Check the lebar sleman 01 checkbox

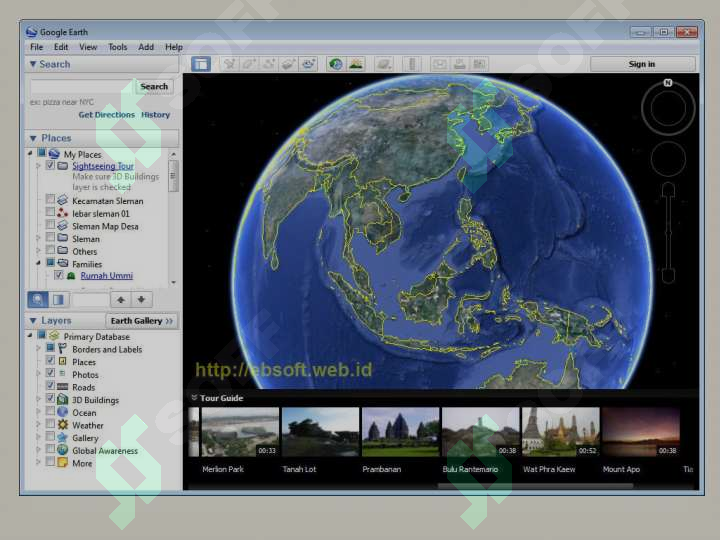[51, 213]
